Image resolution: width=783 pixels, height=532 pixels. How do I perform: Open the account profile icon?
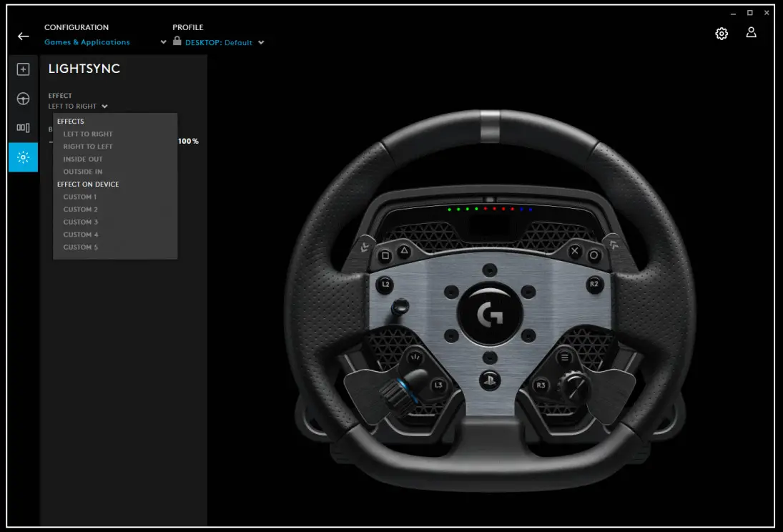click(x=751, y=32)
